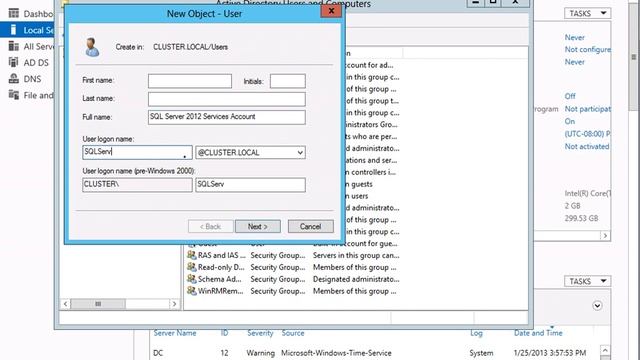Click the Next > button
Screen dimensions: 640x360
(258, 227)
